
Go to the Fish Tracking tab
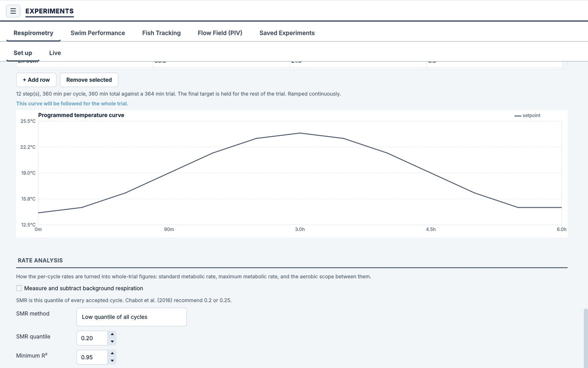coord(161,33)
